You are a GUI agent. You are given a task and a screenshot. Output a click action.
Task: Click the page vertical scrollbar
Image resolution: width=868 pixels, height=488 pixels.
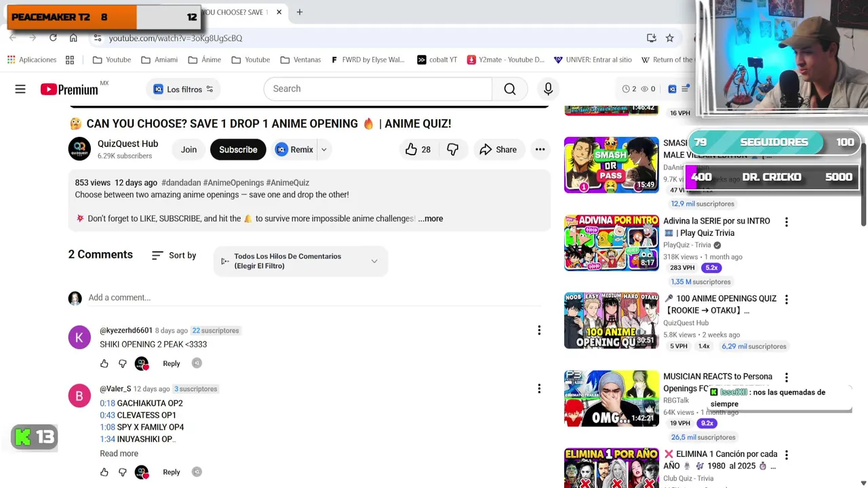click(863, 183)
